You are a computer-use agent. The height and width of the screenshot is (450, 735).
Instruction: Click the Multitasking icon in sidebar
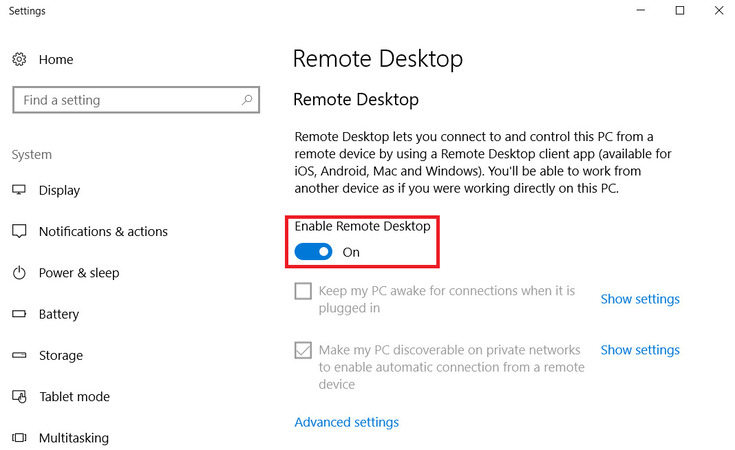point(19,438)
